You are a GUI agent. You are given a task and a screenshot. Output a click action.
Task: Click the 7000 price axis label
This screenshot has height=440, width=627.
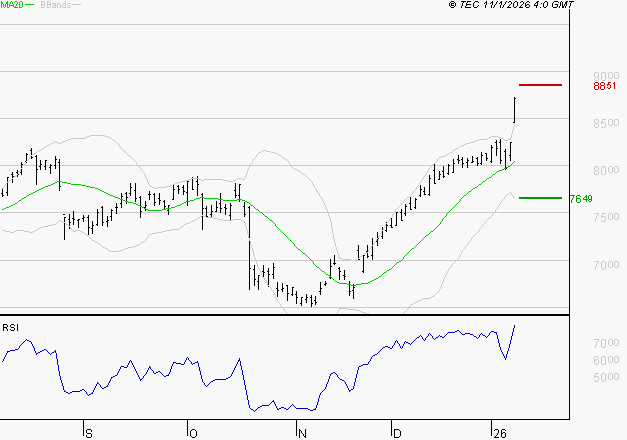point(606,265)
